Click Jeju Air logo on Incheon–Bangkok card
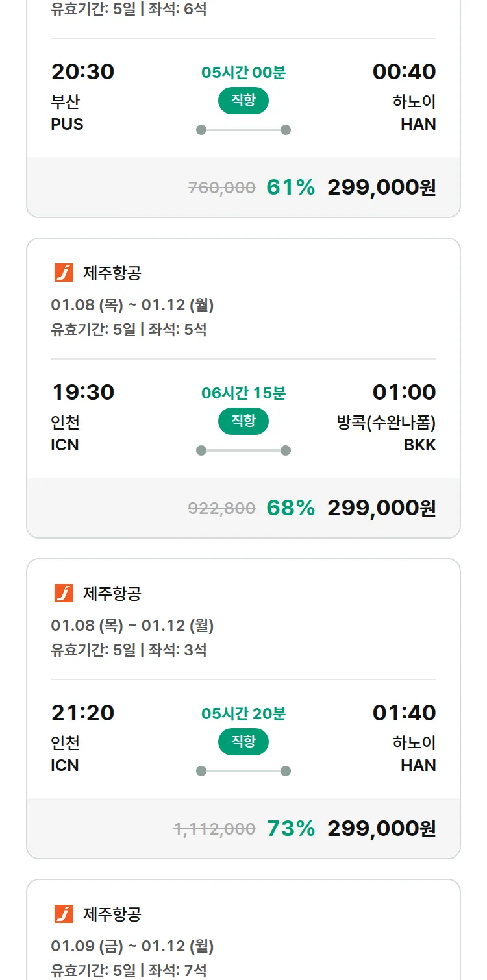Viewport: 487px width, 980px height. (64, 273)
